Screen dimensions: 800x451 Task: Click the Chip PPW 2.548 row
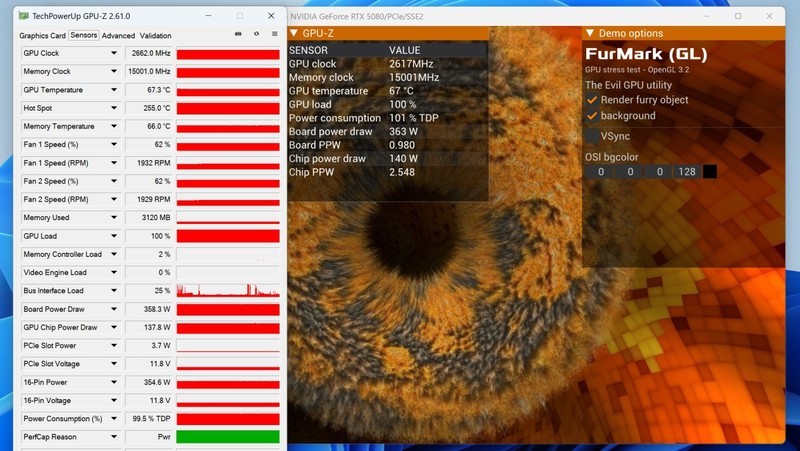387,172
